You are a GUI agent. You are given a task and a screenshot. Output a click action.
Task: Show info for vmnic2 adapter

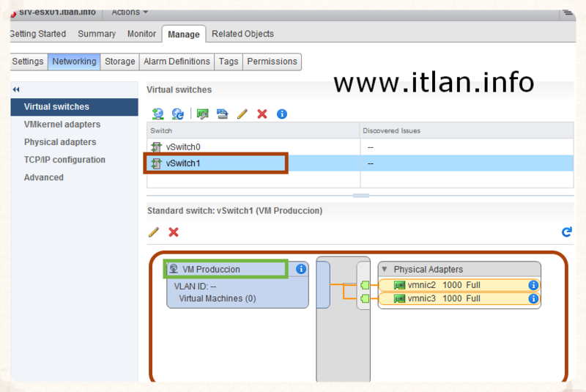533,285
